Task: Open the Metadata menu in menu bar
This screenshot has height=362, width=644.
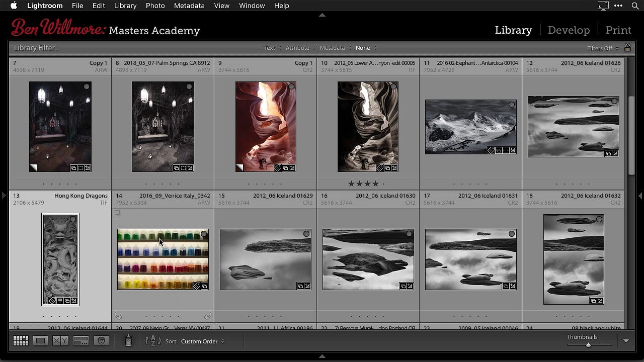Action: (189, 6)
